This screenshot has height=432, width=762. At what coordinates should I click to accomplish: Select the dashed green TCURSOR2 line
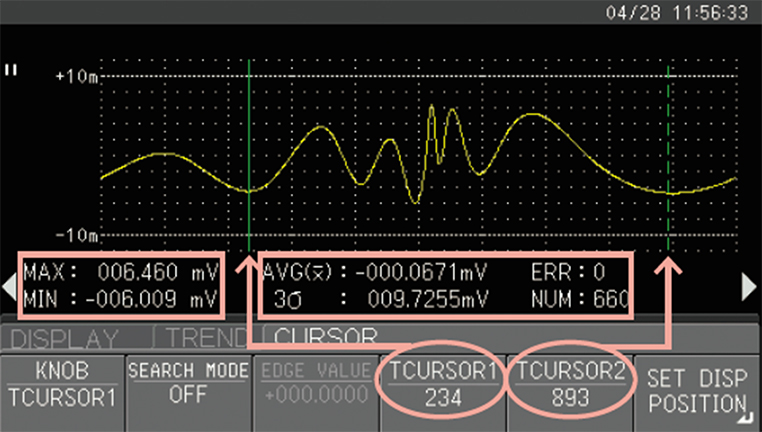[668, 156]
